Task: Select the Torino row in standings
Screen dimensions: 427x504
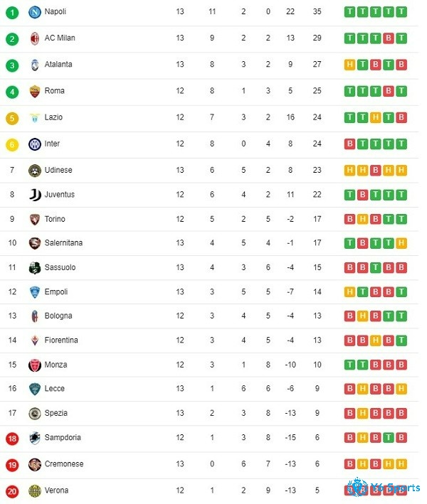Action: (209, 219)
